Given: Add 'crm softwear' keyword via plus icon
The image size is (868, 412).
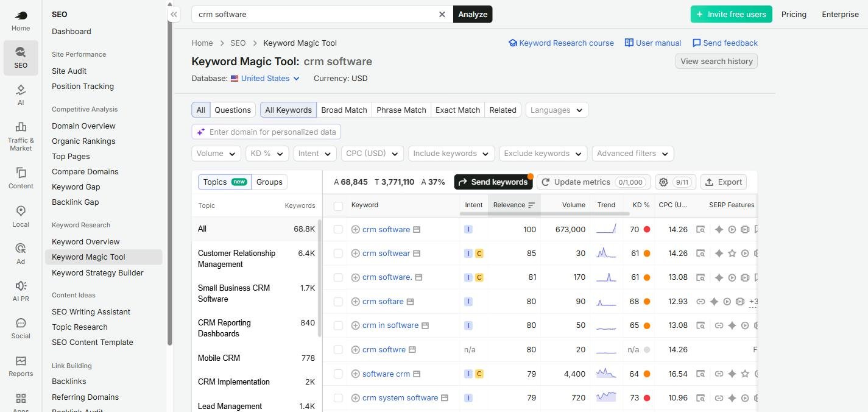Looking at the screenshot, I should (x=356, y=253).
